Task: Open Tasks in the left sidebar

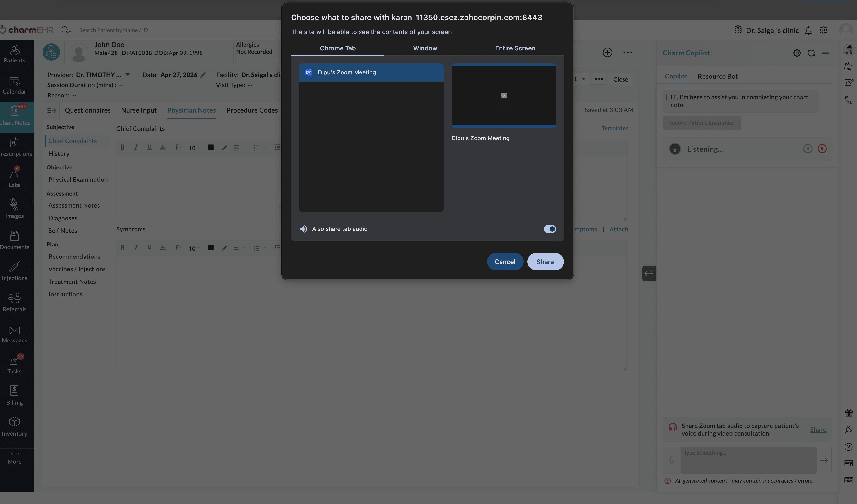Action: pyautogui.click(x=15, y=365)
